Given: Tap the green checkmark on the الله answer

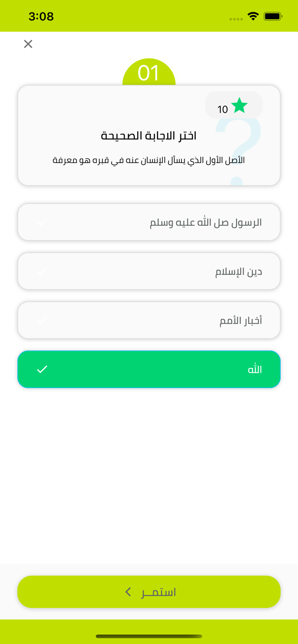Looking at the screenshot, I should (42, 369).
